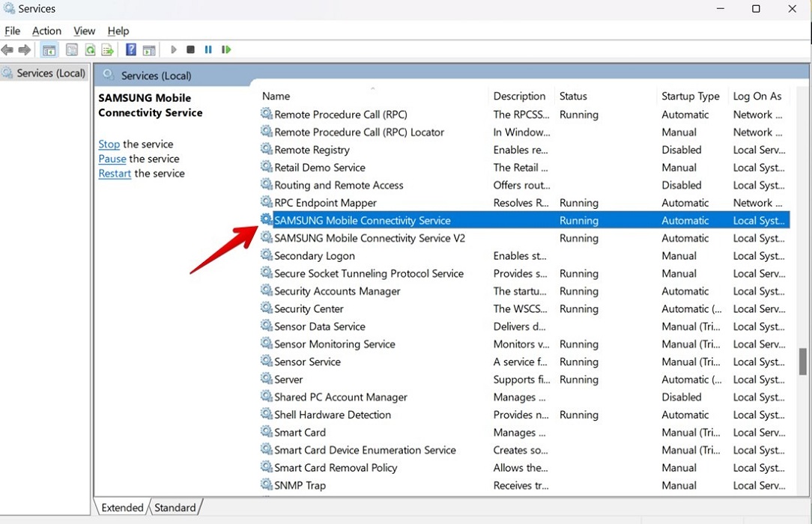
Task: Stop the service with the stop toolbar icon
Action: click(190, 49)
